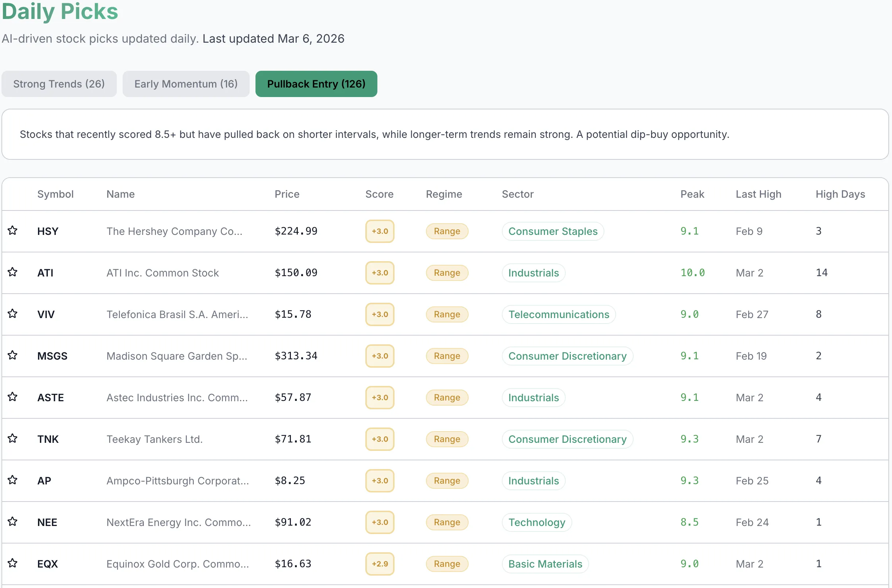
Task: Click the $224.99 price for HSY
Action: point(296,231)
